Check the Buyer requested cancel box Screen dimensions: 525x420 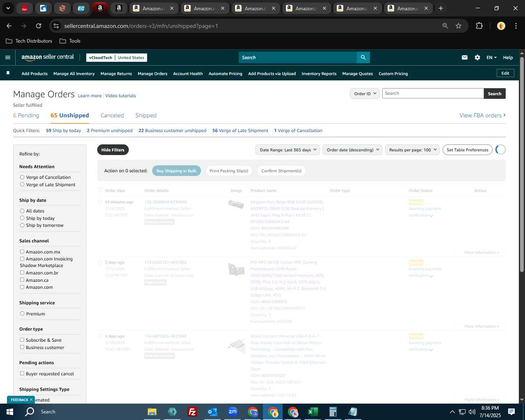(x=22, y=374)
